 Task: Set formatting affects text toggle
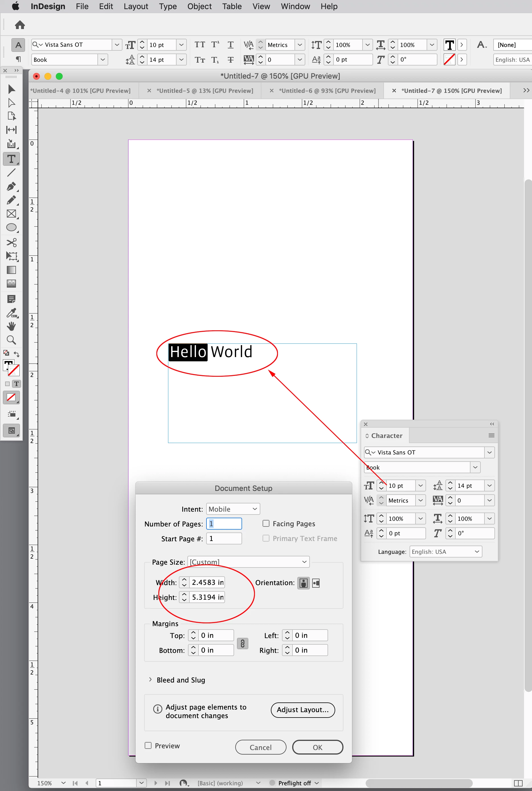pos(16,384)
